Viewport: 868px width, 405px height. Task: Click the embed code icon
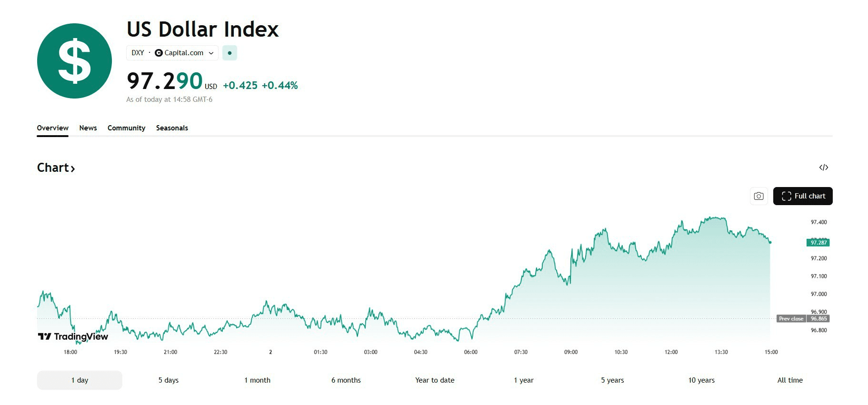point(823,168)
